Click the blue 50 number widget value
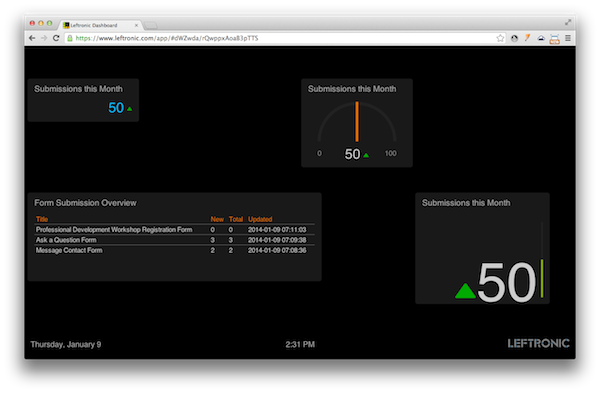The height and width of the screenshot is (393, 600). point(116,108)
